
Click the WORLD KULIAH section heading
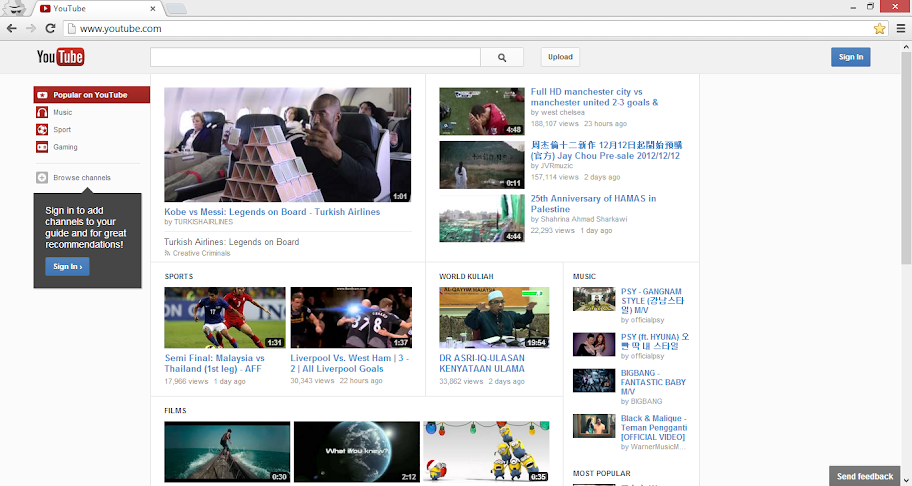[x=466, y=277]
